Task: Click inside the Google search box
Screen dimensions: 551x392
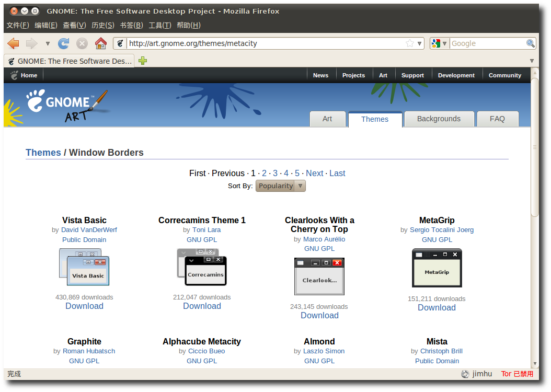Action: 488,43
